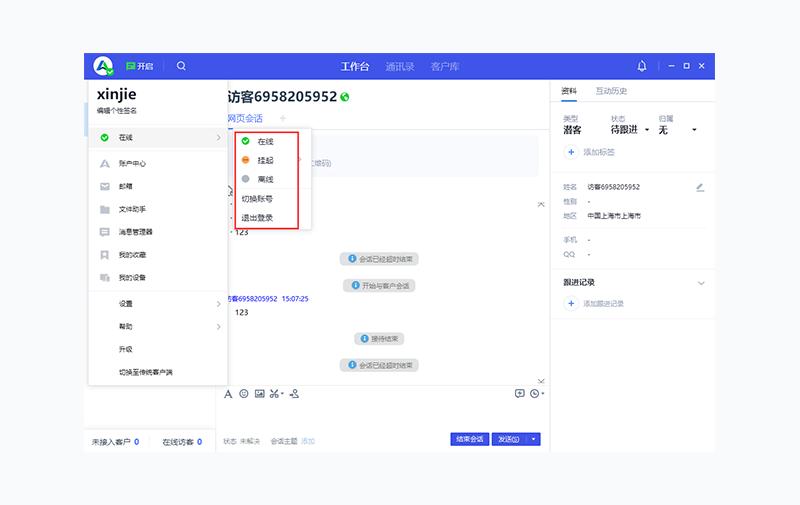
Task: Open the message history clock icon
Action: click(x=534, y=393)
